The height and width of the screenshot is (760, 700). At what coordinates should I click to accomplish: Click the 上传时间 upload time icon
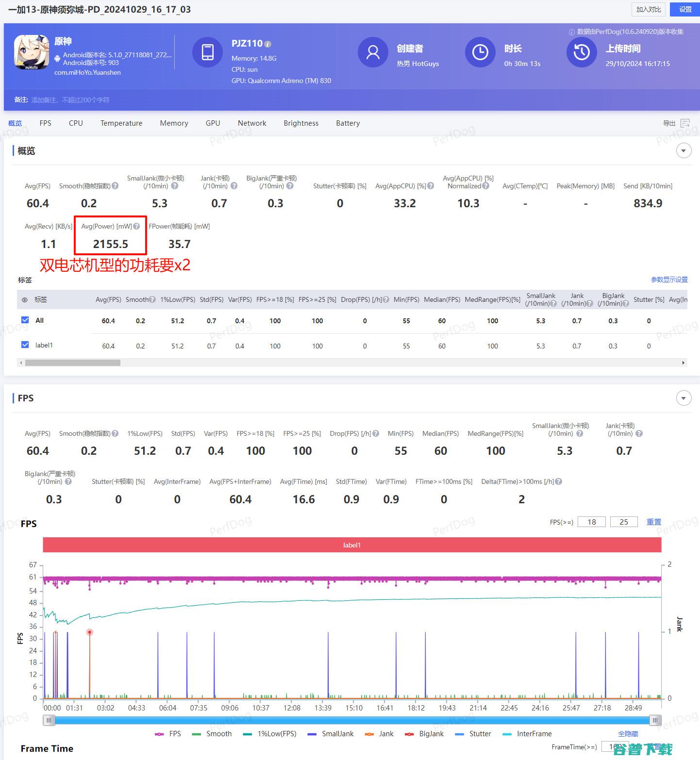pyautogui.click(x=582, y=52)
